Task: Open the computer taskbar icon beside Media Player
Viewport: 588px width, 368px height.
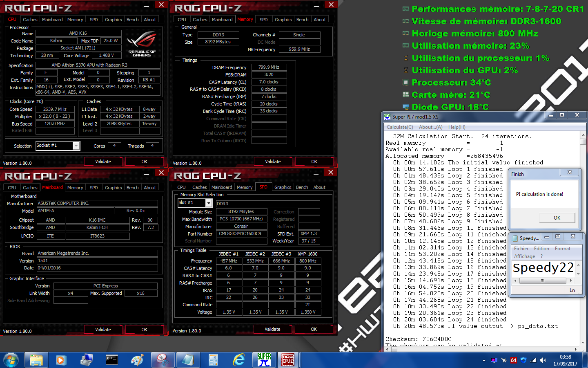Action: (87, 360)
